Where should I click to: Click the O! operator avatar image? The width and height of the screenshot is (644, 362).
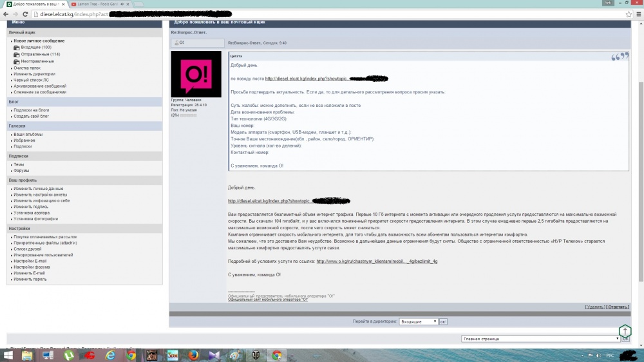pos(196,74)
